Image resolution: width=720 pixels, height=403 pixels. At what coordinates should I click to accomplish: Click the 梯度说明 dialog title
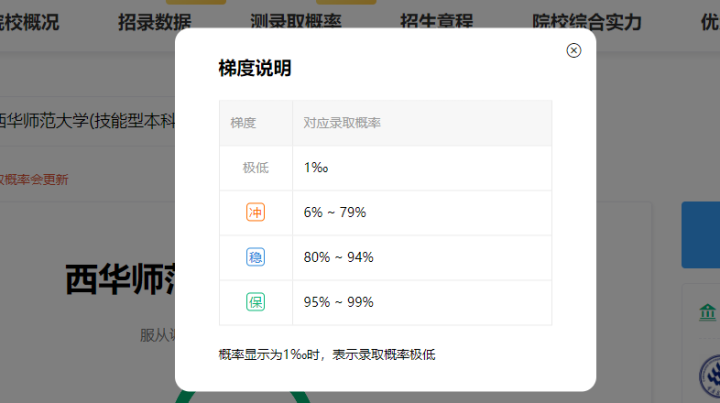coord(255,69)
